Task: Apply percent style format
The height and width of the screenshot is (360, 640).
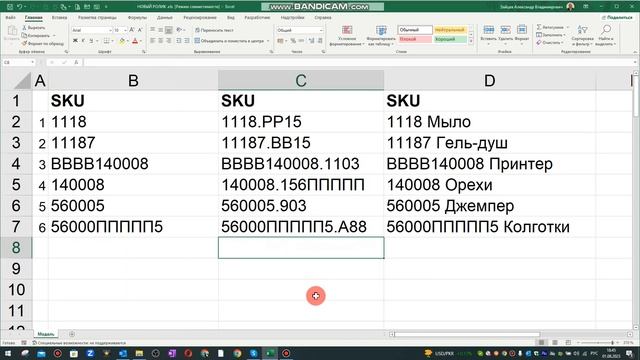Action: point(293,41)
